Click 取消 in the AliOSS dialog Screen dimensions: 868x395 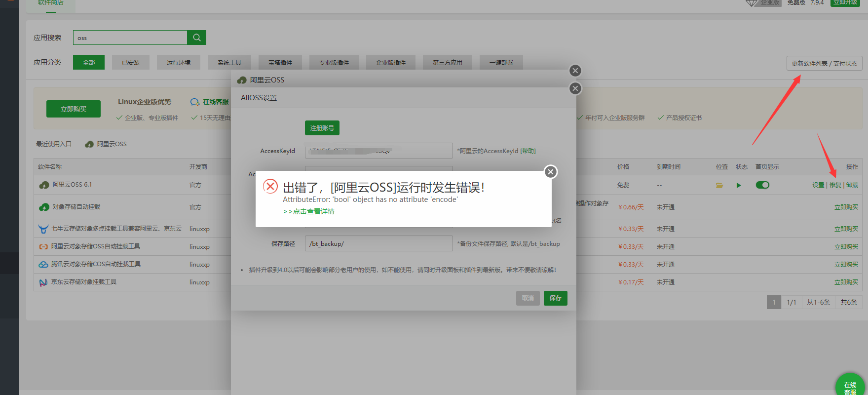tap(528, 298)
